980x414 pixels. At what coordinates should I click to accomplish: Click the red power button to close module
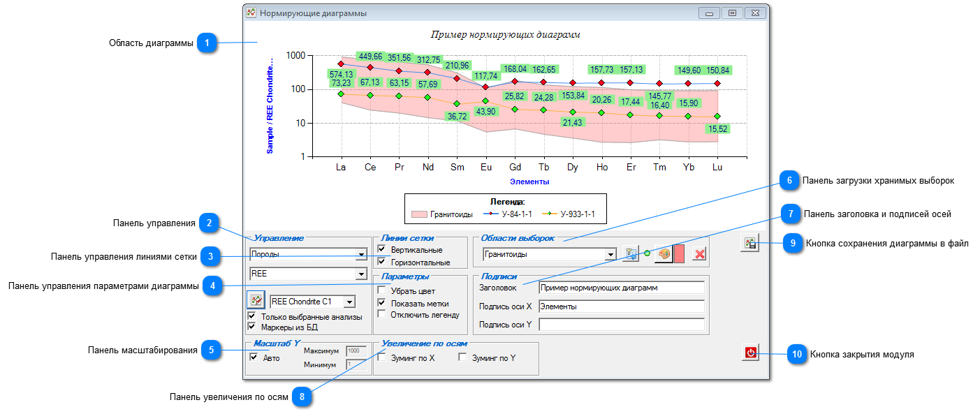pyautogui.click(x=750, y=353)
